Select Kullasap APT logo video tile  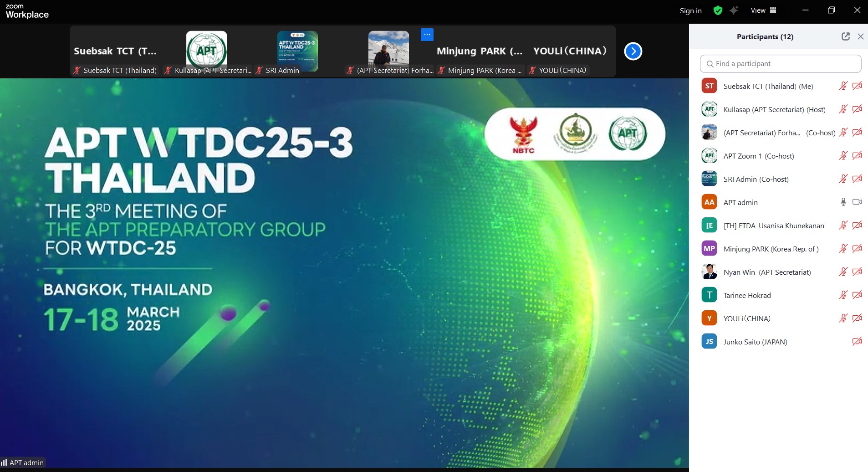point(206,51)
